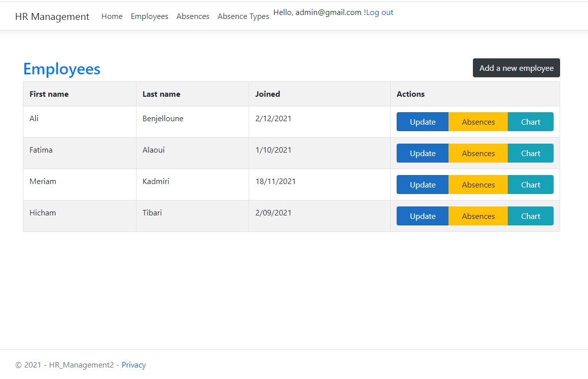Open the Absences nav item
The width and height of the screenshot is (588, 379).
coord(193,16)
